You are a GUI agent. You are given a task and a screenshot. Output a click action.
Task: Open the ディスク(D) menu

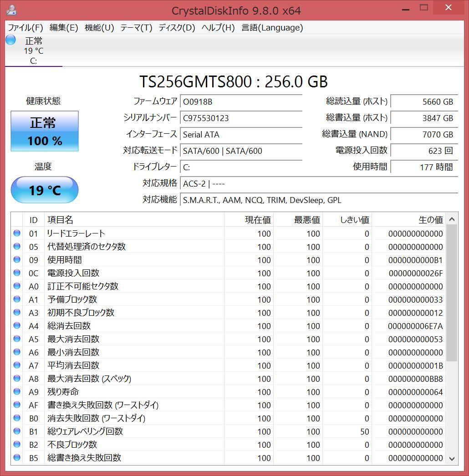coord(177,28)
